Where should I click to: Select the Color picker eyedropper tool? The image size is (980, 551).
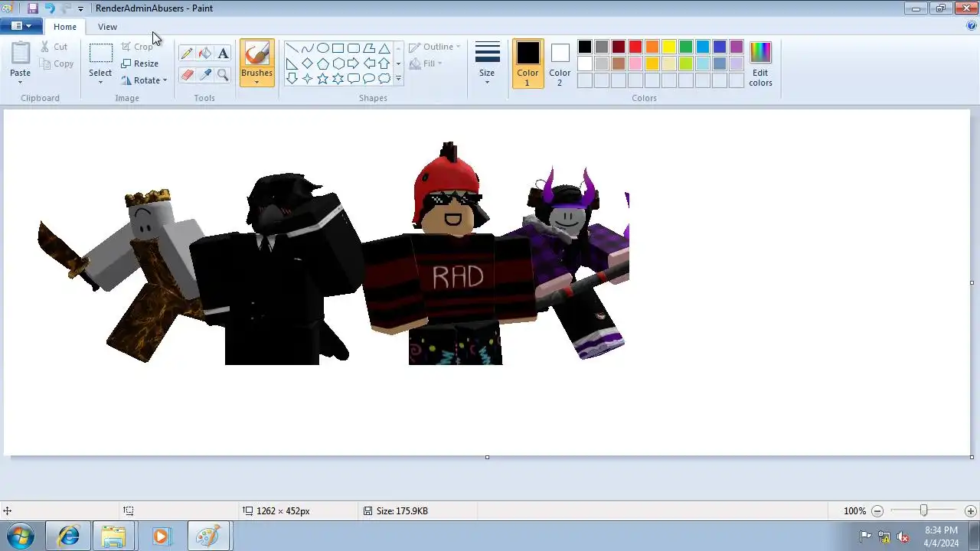pyautogui.click(x=204, y=74)
